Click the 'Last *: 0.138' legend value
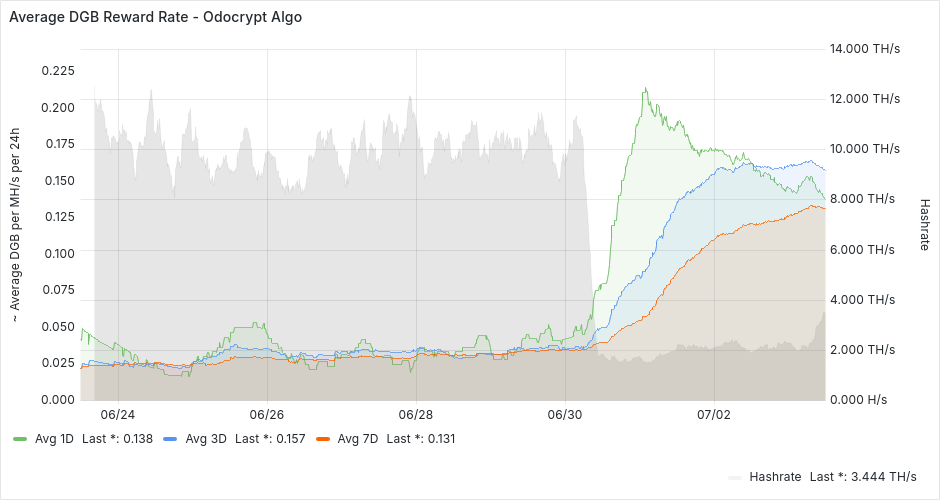This screenshot has width=940, height=500. coord(118,439)
